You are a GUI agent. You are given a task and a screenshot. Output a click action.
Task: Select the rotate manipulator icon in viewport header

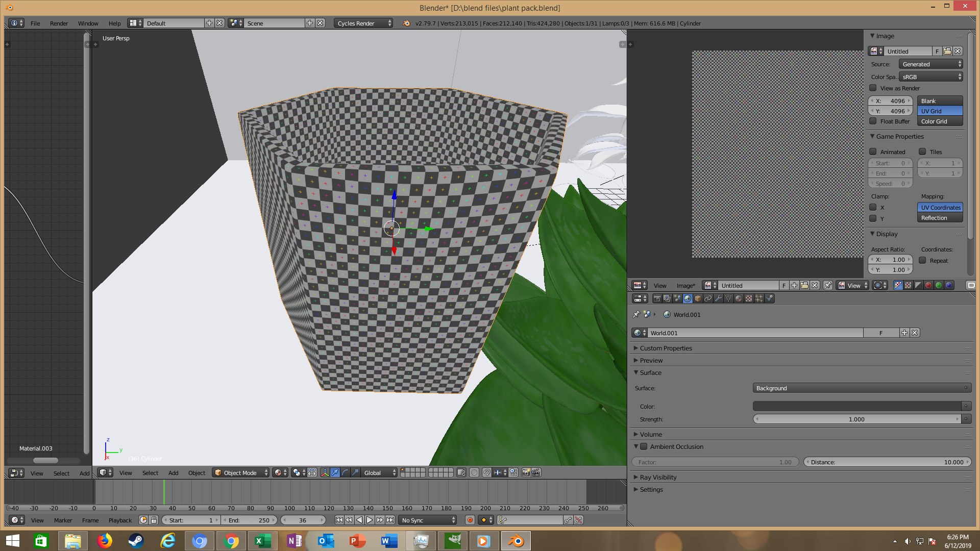pyautogui.click(x=345, y=472)
